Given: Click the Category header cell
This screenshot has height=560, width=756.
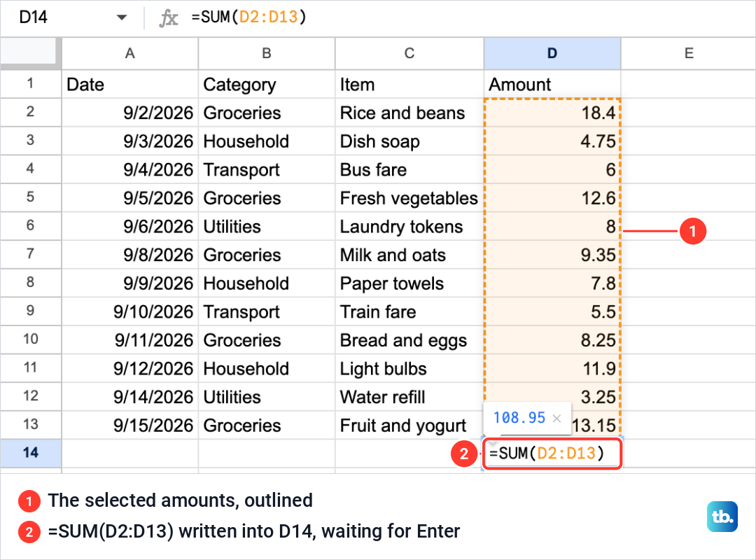Looking at the screenshot, I should pos(266,85).
